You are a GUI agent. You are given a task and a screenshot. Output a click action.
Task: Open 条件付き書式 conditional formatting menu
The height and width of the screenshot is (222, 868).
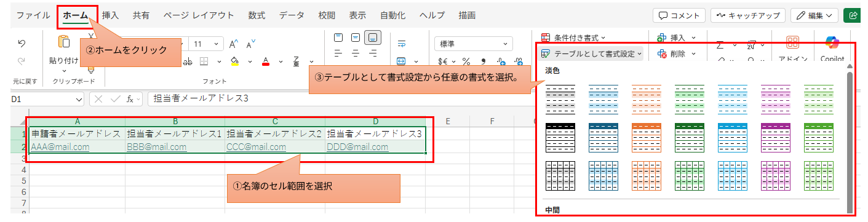coord(573,38)
